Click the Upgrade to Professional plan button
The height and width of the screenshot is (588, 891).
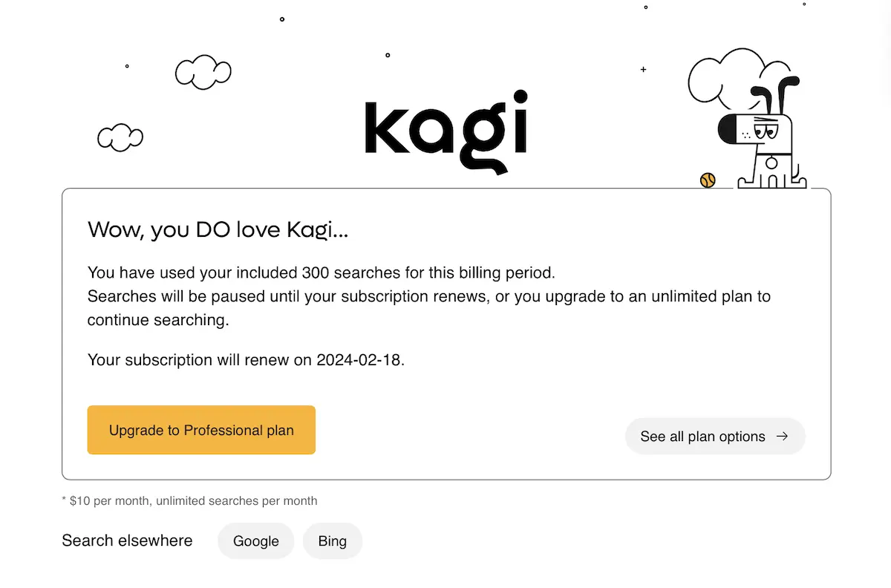[201, 430]
